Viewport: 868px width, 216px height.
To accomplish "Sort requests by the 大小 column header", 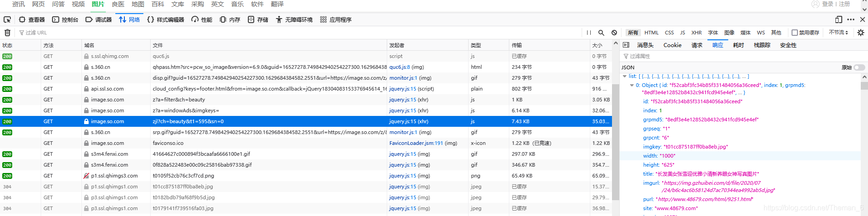I will (601, 45).
